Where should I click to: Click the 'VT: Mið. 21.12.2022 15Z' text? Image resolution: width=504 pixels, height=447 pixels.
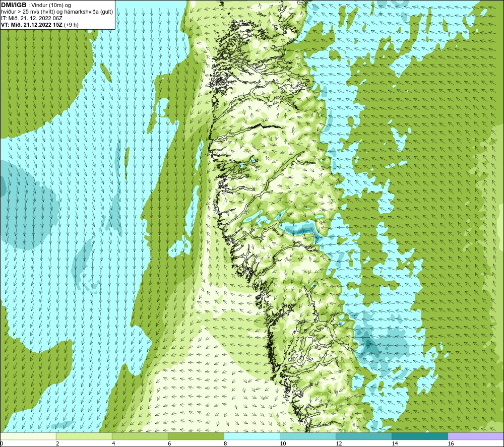32,25
